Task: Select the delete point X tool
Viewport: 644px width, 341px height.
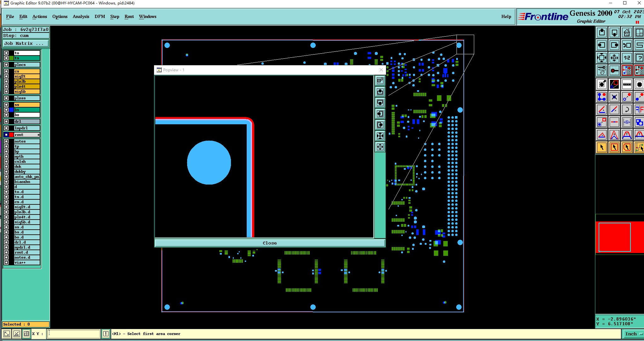Action: [614, 97]
